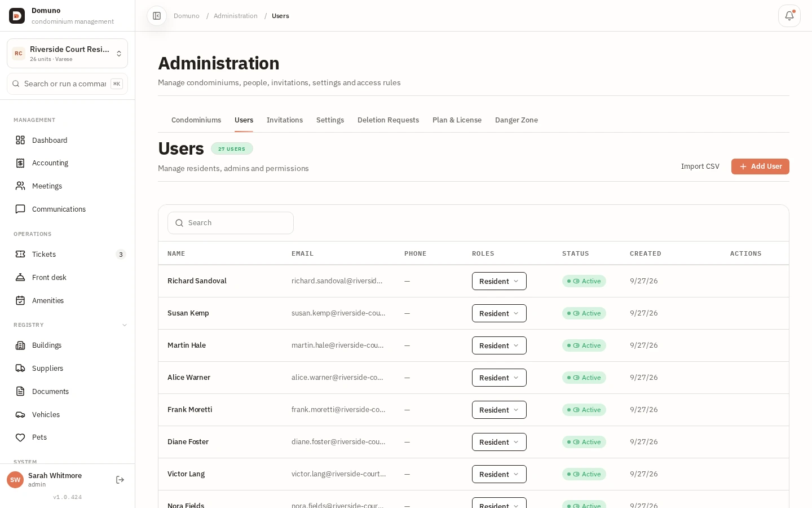Image resolution: width=812 pixels, height=508 pixels.
Task: Open the Riverside Court condominium switcher
Action: pyautogui.click(x=67, y=54)
